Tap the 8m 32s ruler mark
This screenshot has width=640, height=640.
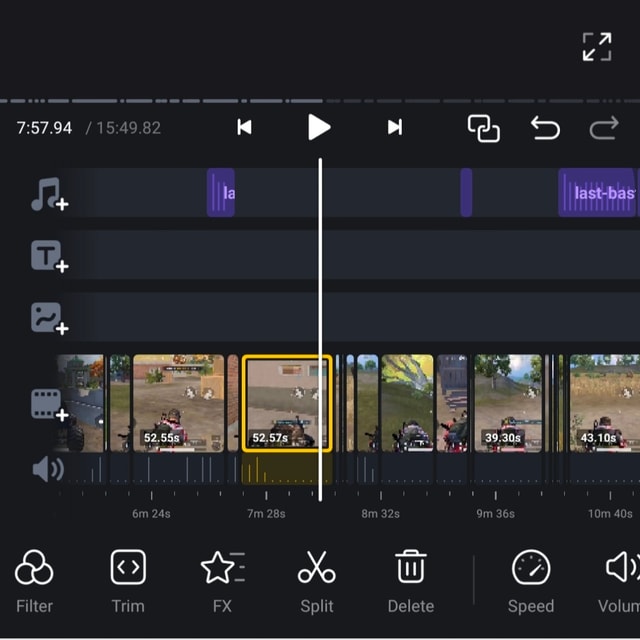pos(380,513)
